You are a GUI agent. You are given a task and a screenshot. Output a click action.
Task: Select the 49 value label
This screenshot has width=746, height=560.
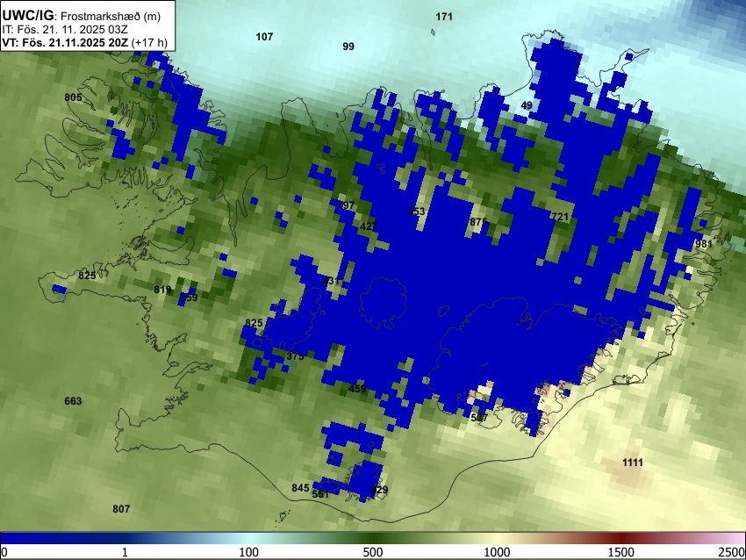(527, 105)
